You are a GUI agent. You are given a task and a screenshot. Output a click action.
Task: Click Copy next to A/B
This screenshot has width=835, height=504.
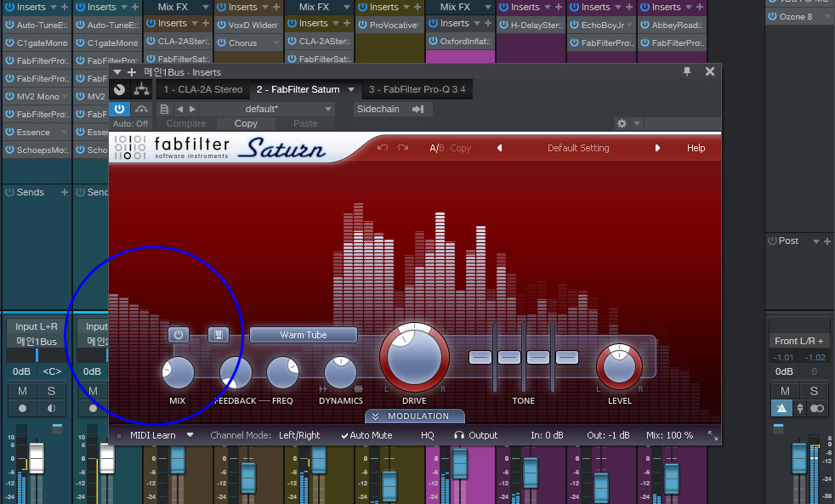tap(461, 148)
